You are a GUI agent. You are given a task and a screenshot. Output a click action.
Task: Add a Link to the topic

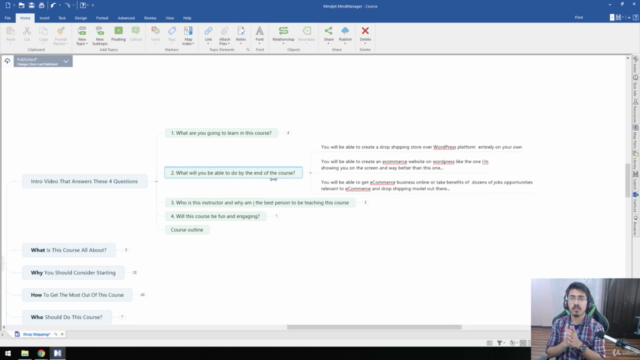pos(208,35)
